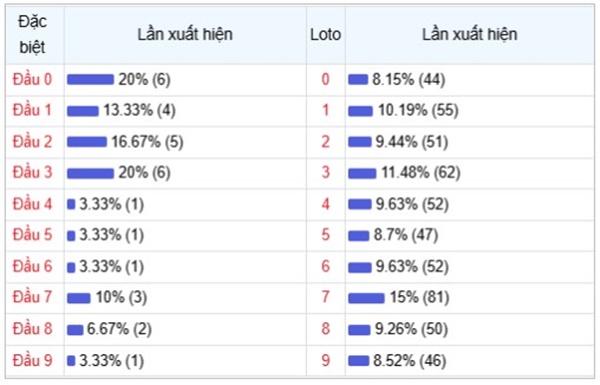This screenshot has width=600, height=385.
Task: Click the blue bar beside 15% (81)
Action: click(x=366, y=298)
